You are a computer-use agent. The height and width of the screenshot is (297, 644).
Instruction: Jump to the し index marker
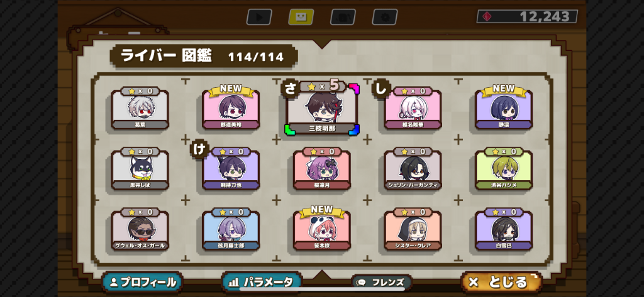pyautogui.click(x=381, y=89)
